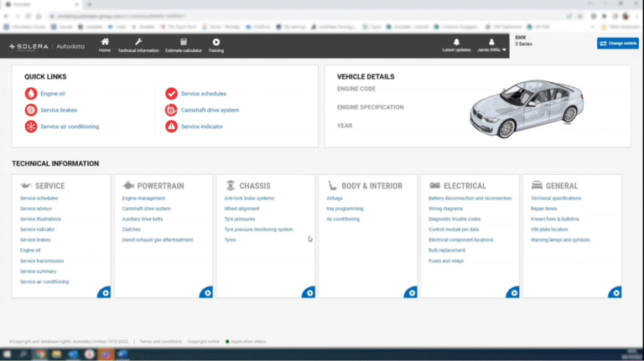Open the Estimate calculator menu item
The width and height of the screenshot is (644, 361).
tap(184, 44)
